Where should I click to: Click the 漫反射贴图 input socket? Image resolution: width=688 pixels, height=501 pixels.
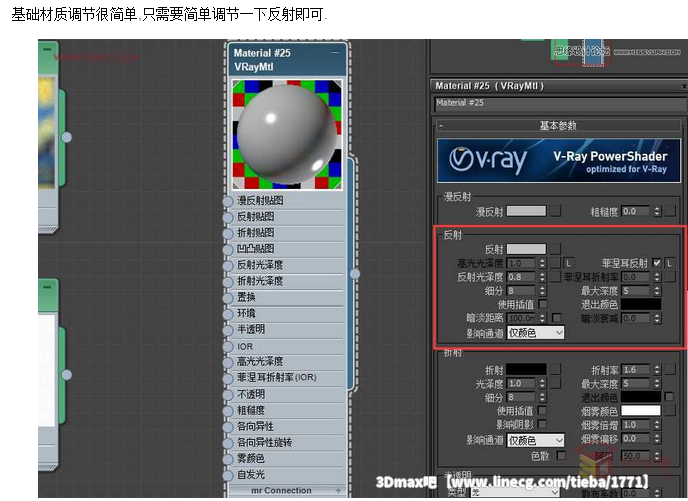(228, 201)
